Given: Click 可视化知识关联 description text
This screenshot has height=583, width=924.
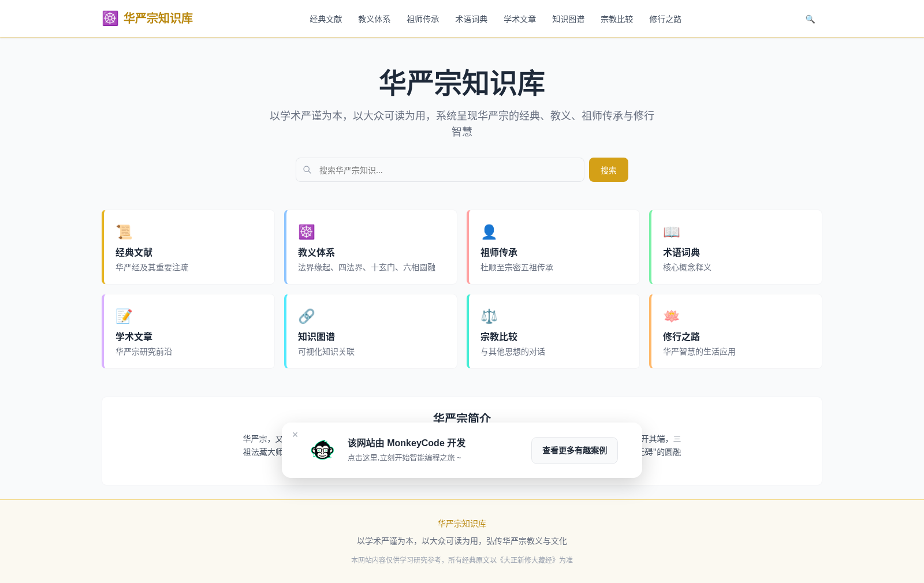Looking at the screenshot, I should click(326, 352).
